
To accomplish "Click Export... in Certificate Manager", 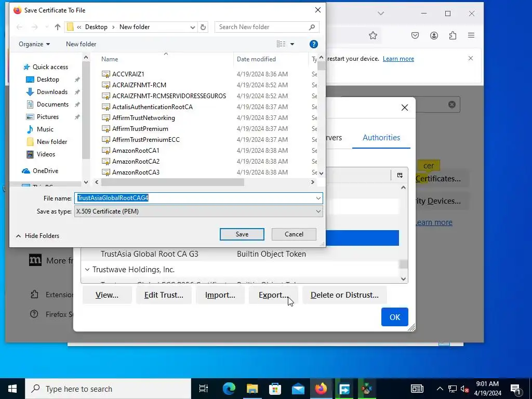I will [x=273, y=295].
